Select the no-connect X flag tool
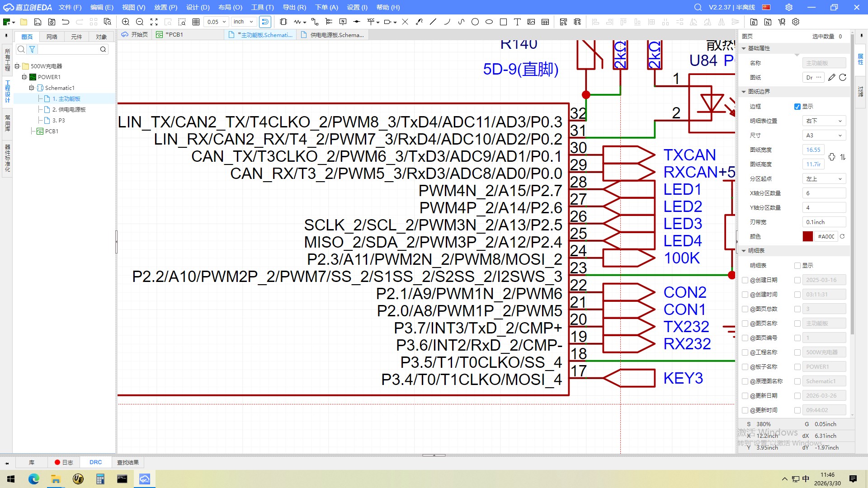The height and width of the screenshot is (488, 868). click(x=405, y=22)
